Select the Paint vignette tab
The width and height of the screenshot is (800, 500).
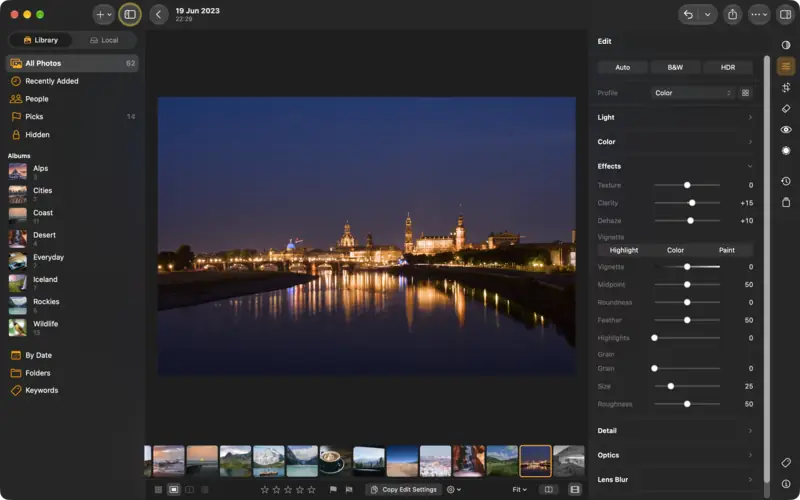pyautogui.click(x=727, y=250)
